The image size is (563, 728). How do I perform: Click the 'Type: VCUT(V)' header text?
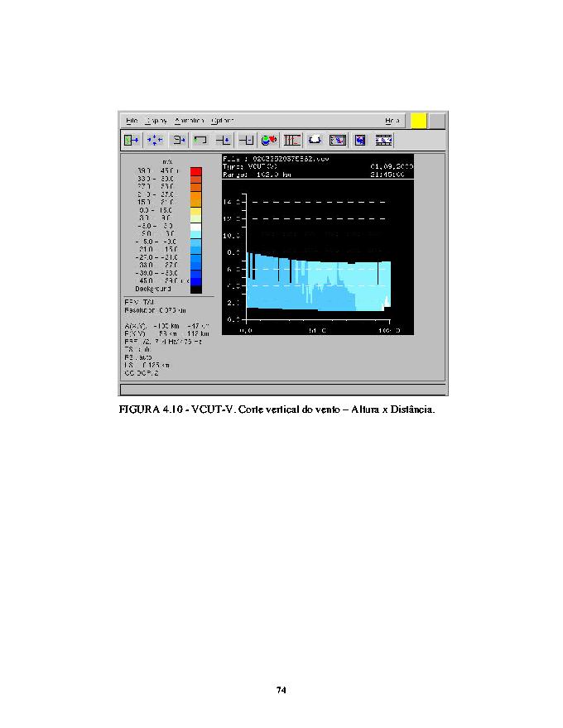pos(250,166)
